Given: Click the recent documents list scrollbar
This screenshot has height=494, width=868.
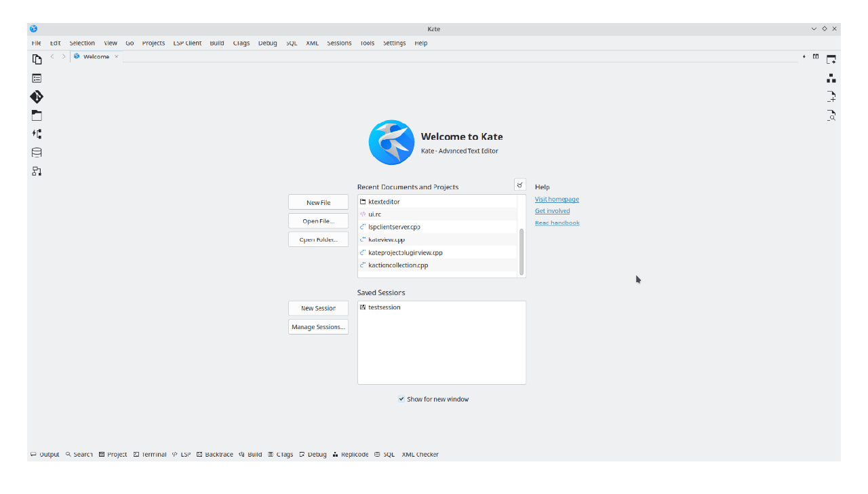Looking at the screenshot, I should (x=521, y=252).
